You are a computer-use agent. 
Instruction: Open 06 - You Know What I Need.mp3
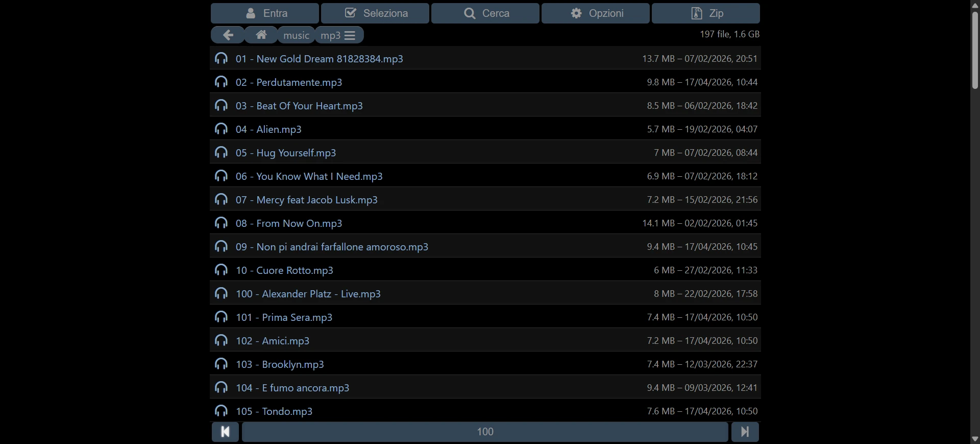pyautogui.click(x=309, y=176)
